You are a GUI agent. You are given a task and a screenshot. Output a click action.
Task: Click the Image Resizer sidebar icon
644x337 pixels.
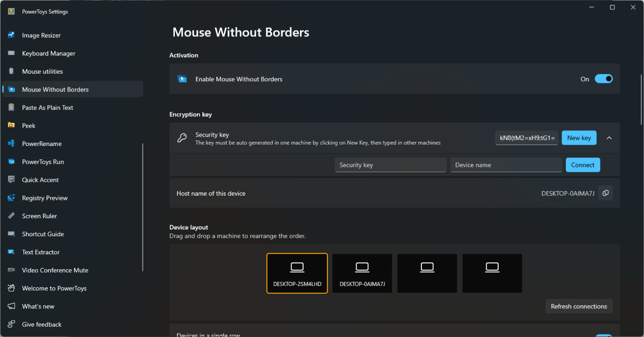coord(11,35)
